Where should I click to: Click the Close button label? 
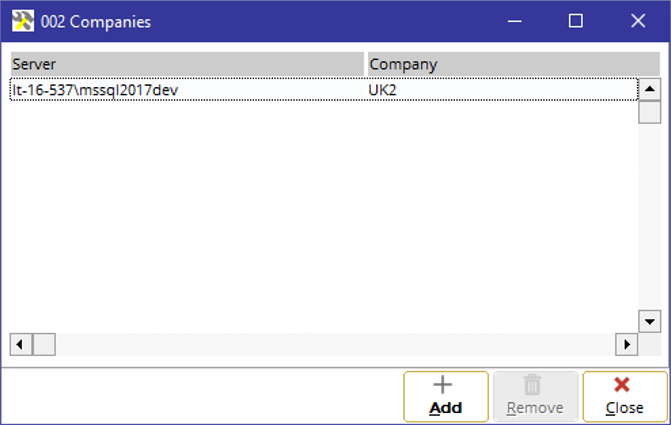[x=624, y=408]
